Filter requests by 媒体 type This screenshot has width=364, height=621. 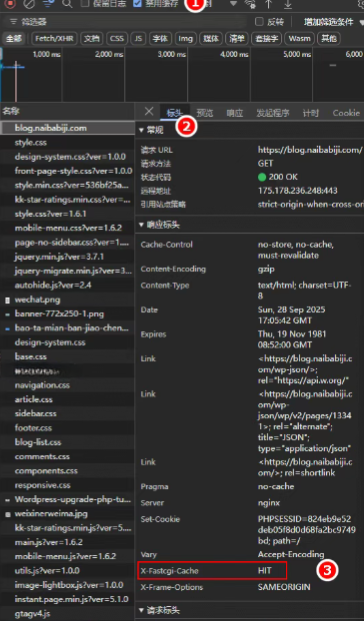211,38
